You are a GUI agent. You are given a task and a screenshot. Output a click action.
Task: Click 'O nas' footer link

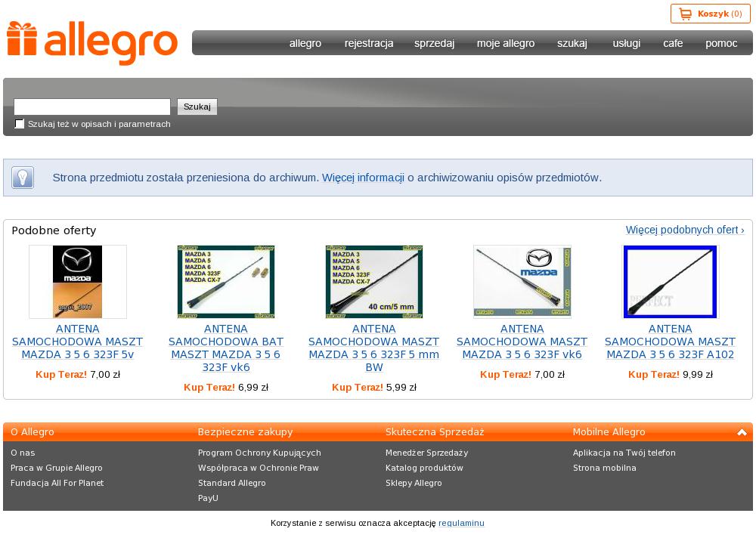[23, 453]
